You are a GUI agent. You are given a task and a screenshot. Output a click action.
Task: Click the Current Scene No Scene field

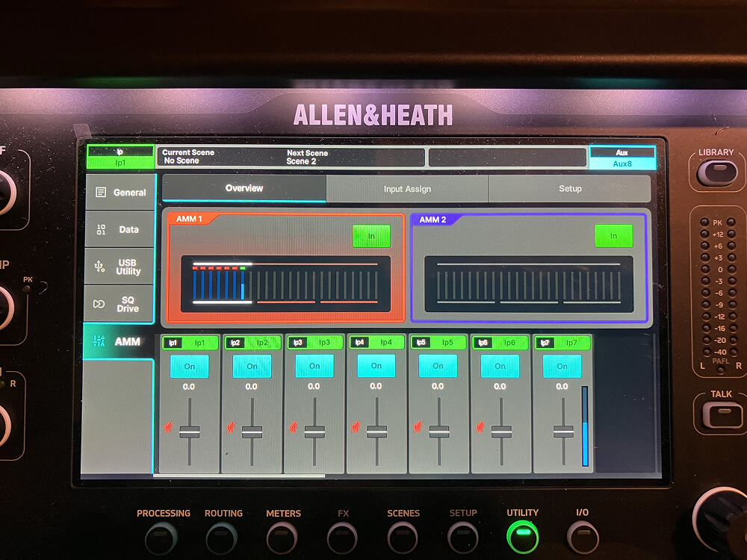point(188,157)
